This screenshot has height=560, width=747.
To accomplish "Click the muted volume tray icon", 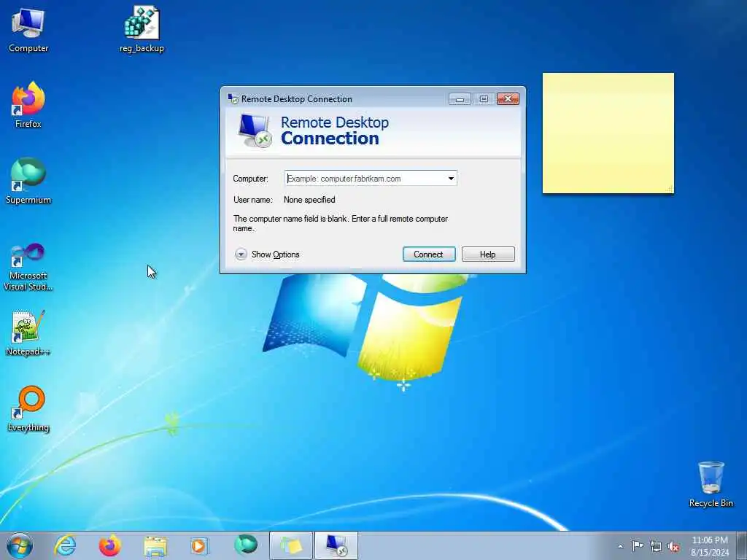I will coord(673,546).
